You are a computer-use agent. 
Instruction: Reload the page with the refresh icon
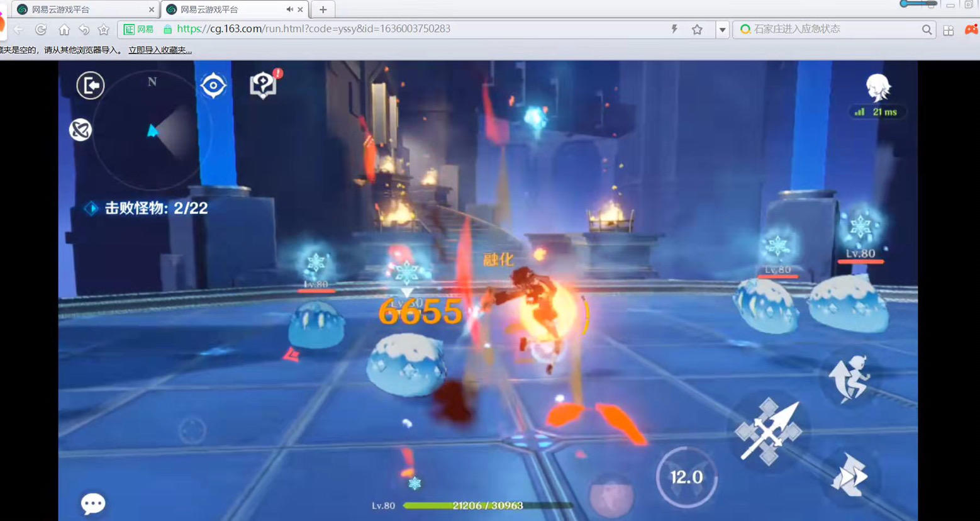pos(41,30)
